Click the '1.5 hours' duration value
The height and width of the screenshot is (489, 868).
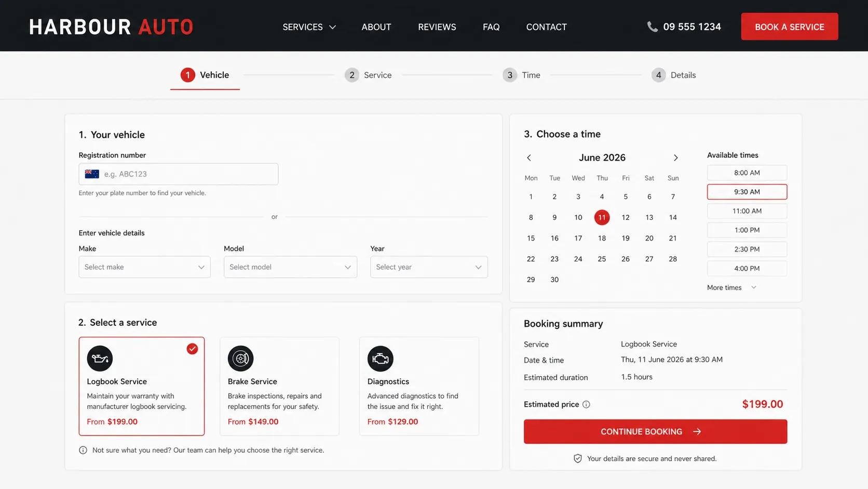pos(636,377)
